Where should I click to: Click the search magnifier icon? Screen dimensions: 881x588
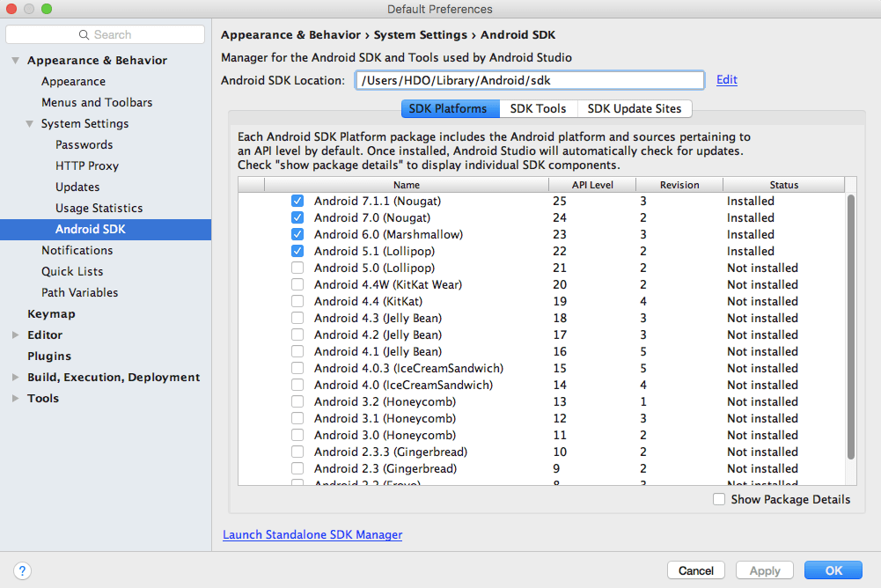[x=84, y=35]
